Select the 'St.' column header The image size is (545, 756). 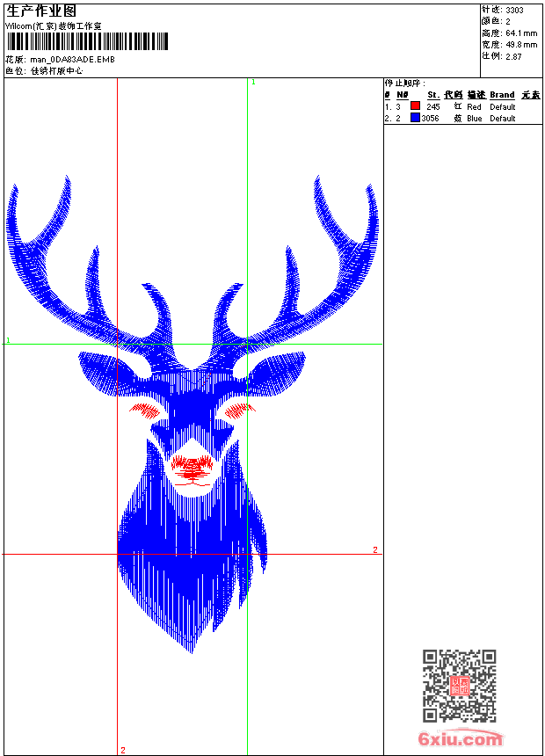pos(432,95)
